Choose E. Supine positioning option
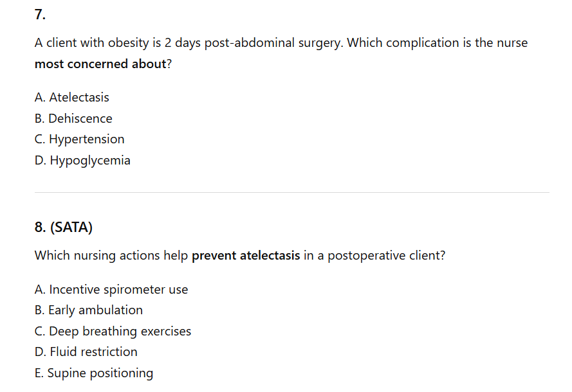The height and width of the screenshot is (392, 572). point(94,373)
